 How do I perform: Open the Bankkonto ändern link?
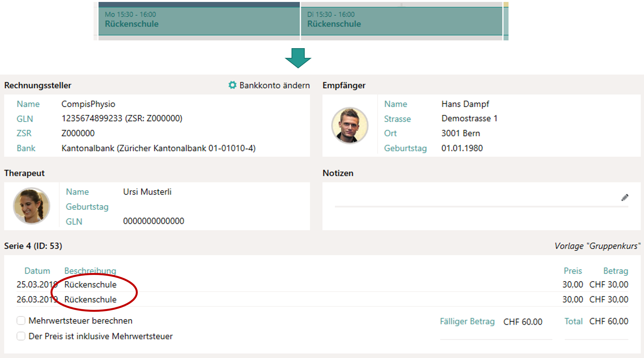pyautogui.click(x=274, y=85)
